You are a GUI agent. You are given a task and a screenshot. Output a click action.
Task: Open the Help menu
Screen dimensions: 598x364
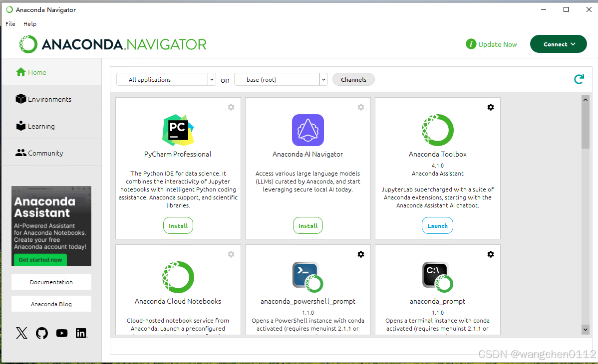point(30,23)
